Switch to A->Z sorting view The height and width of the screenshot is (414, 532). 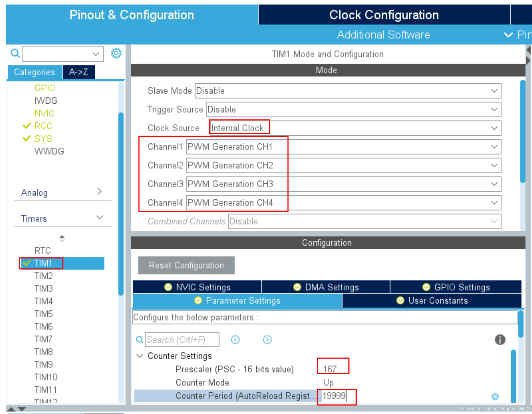[x=79, y=72]
